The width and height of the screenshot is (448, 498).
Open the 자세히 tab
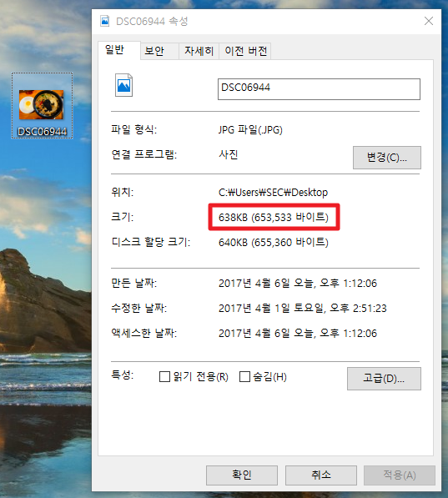(x=199, y=51)
